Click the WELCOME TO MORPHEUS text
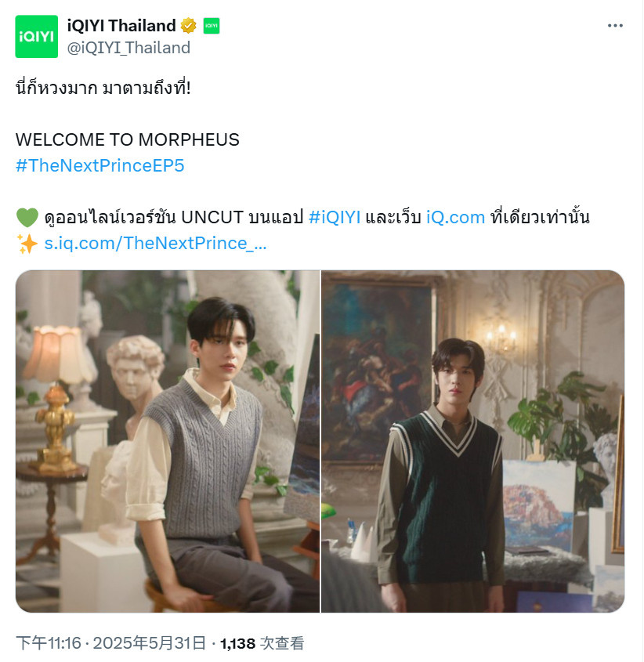 (128, 139)
